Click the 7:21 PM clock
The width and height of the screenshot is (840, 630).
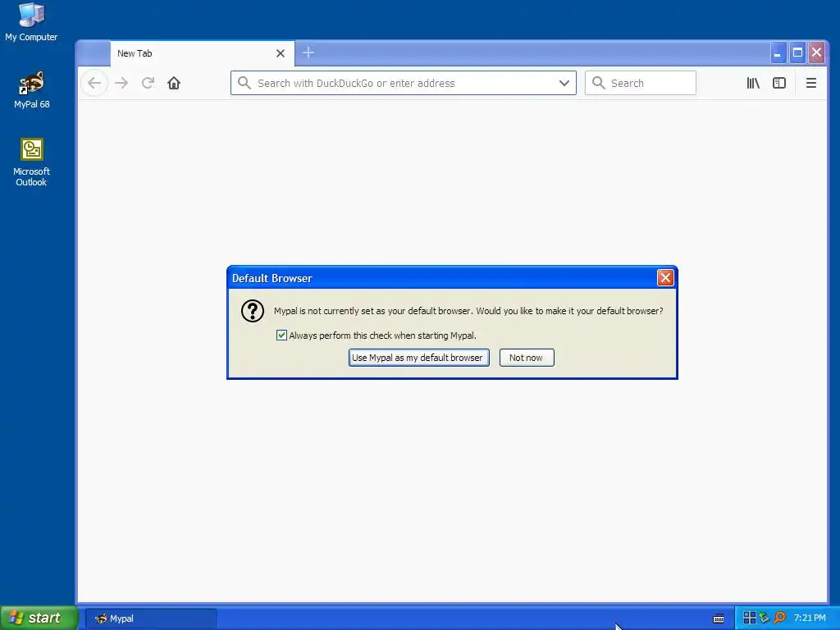tap(810, 619)
